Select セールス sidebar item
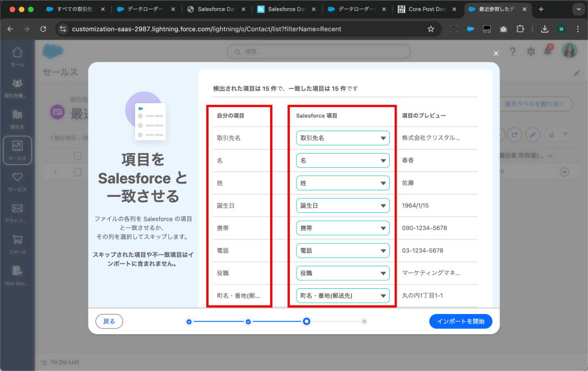Image resolution: width=588 pixels, height=371 pixels. click(17, 150)
